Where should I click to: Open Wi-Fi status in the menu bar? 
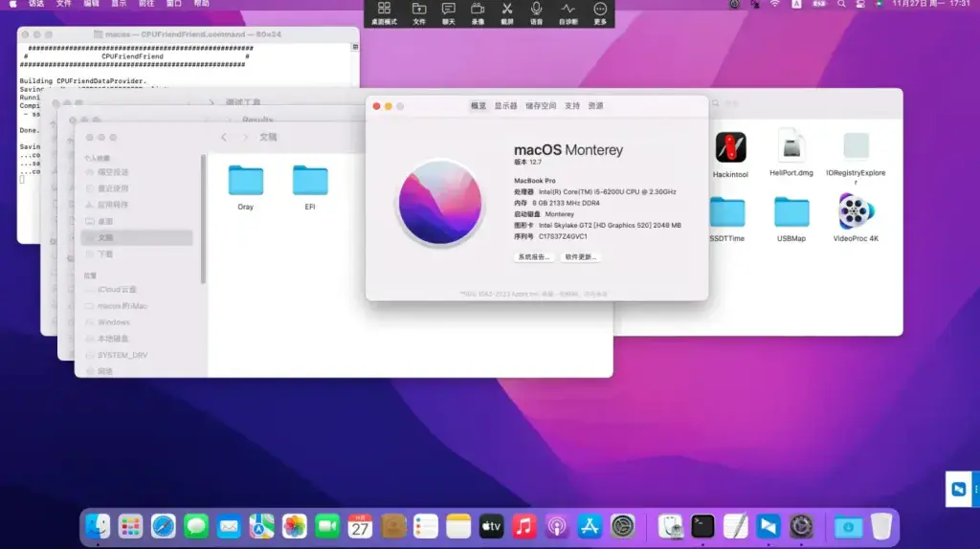[775, 4]
